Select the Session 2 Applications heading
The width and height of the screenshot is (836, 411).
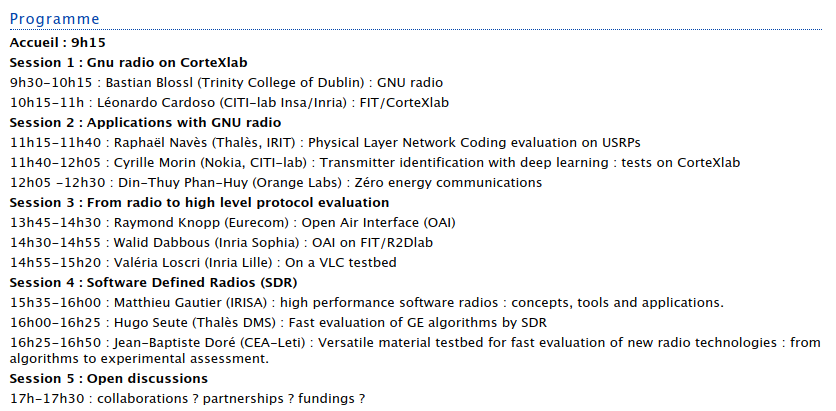click(145, 122)
